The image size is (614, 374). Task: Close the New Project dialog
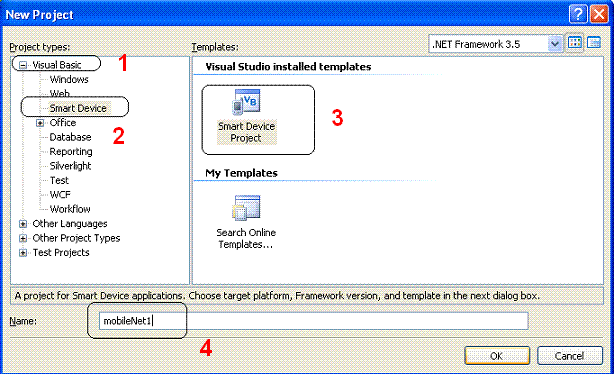[599, 14]
